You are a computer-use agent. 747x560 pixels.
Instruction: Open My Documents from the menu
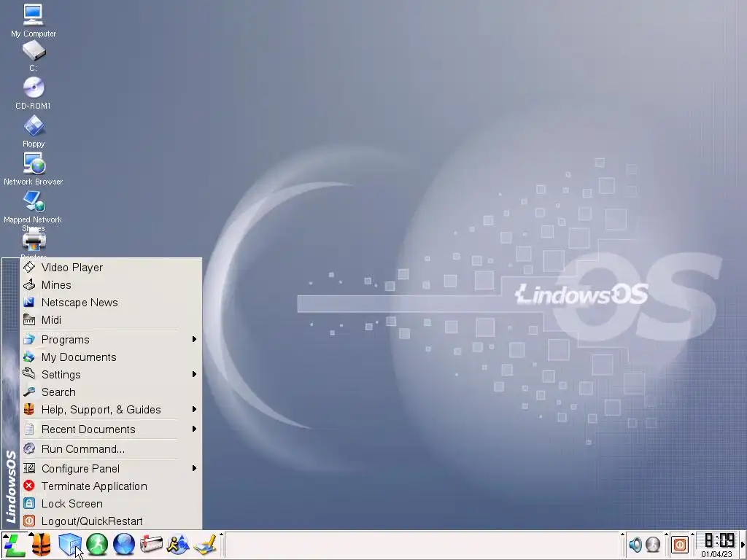point(111,357)
